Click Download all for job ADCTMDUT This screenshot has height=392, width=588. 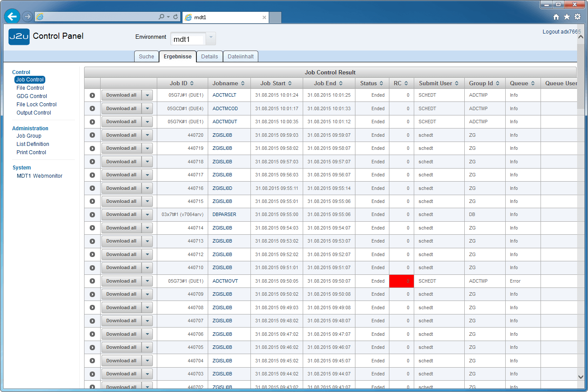coord(121,122)
